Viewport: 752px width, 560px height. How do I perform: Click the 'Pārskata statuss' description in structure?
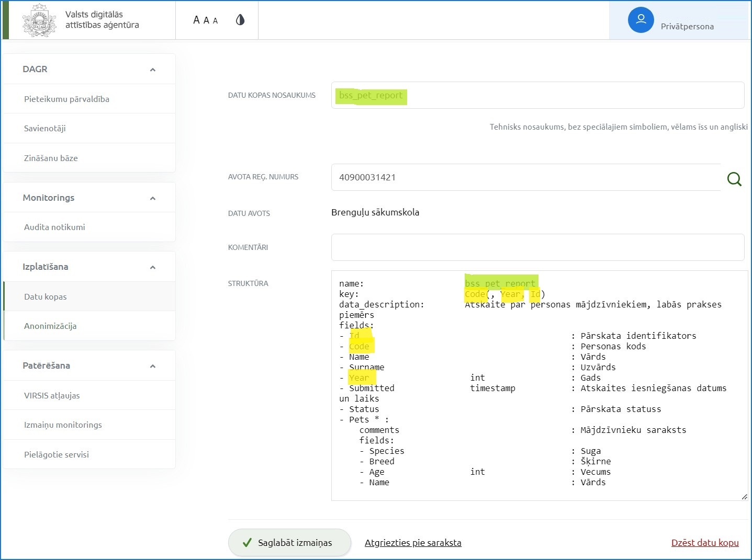tap(621, 409)
